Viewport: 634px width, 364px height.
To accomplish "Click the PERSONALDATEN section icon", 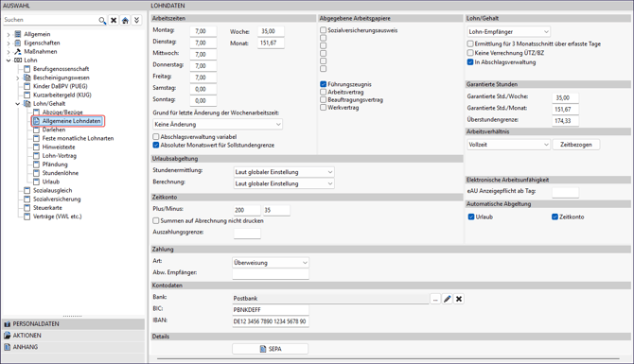I will click(8, 324).
